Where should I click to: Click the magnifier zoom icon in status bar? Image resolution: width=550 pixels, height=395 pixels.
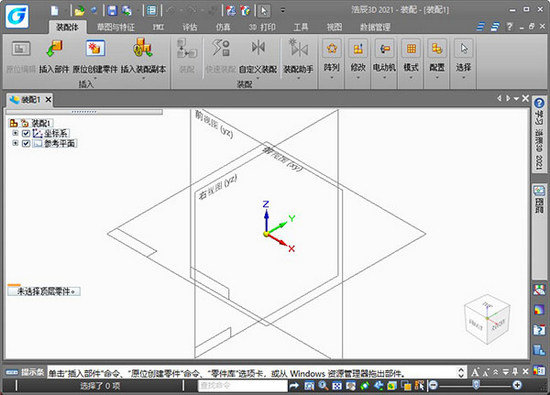(x=323, y=386)
